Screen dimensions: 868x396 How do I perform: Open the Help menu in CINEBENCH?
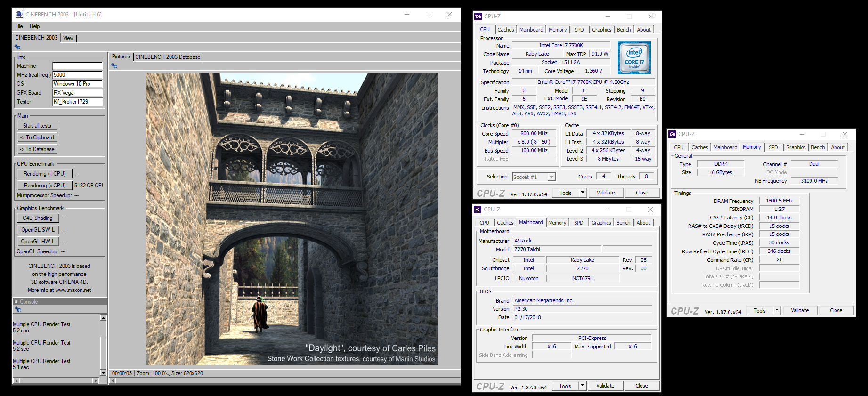pos(35,26)
